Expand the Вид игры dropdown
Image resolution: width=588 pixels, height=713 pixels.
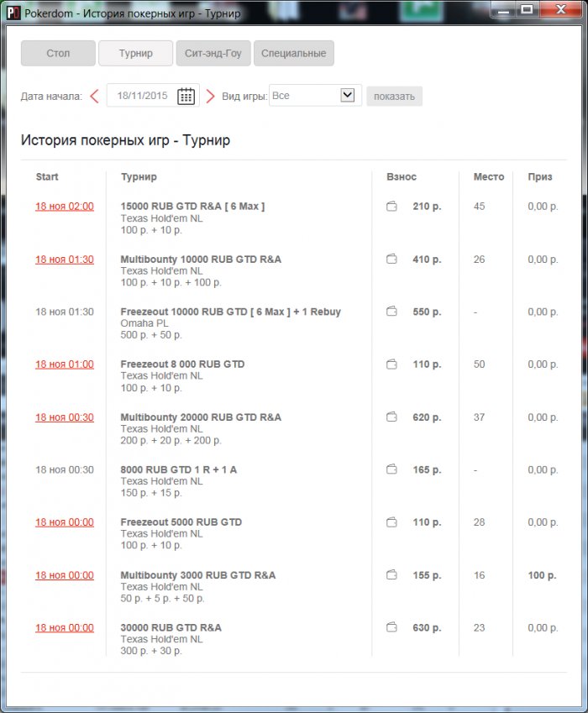(347, 96)
